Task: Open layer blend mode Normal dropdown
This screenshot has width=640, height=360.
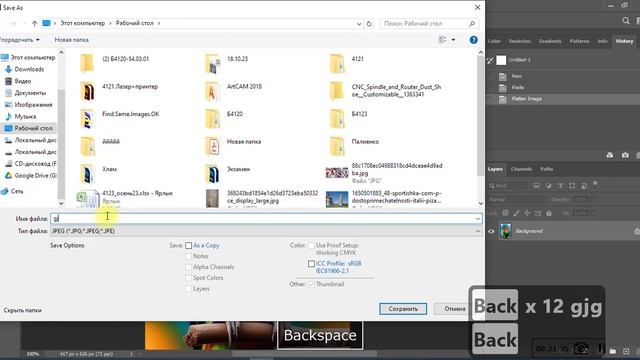Action: pyautogui.click(x=517, y=200)
